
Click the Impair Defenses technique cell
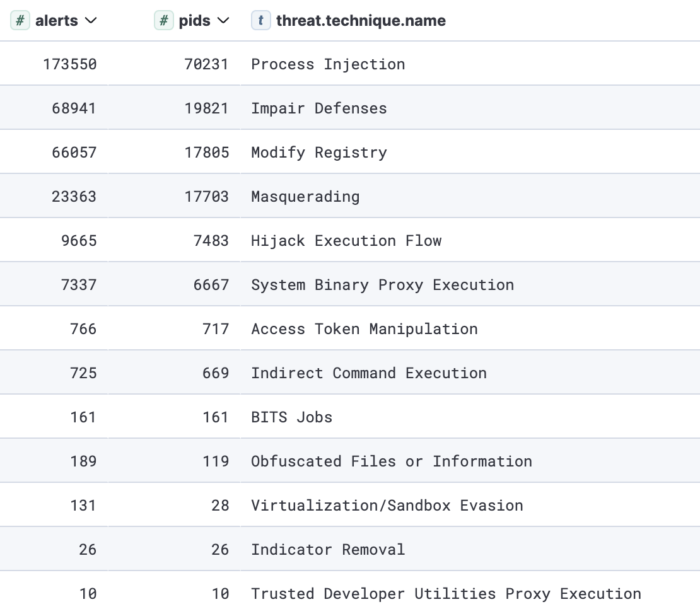(318, 108)
